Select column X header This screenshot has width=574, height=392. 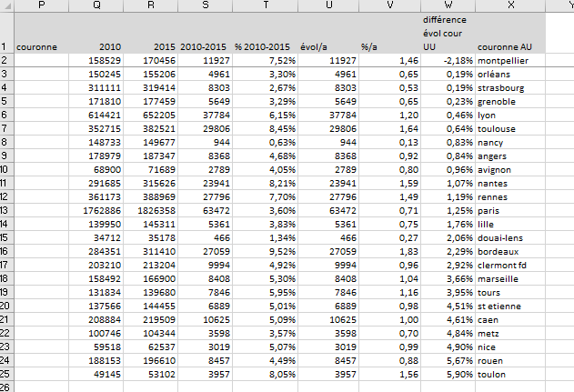510,5
